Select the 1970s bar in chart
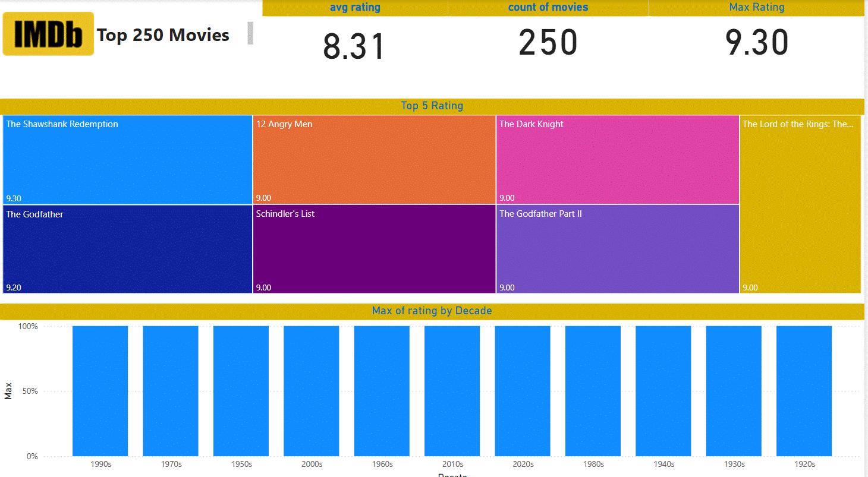 click(x=171, y=391)
